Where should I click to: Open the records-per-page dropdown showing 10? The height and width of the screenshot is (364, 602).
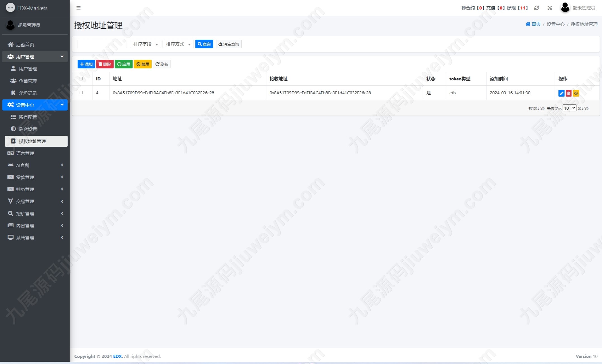coord(569,108)
